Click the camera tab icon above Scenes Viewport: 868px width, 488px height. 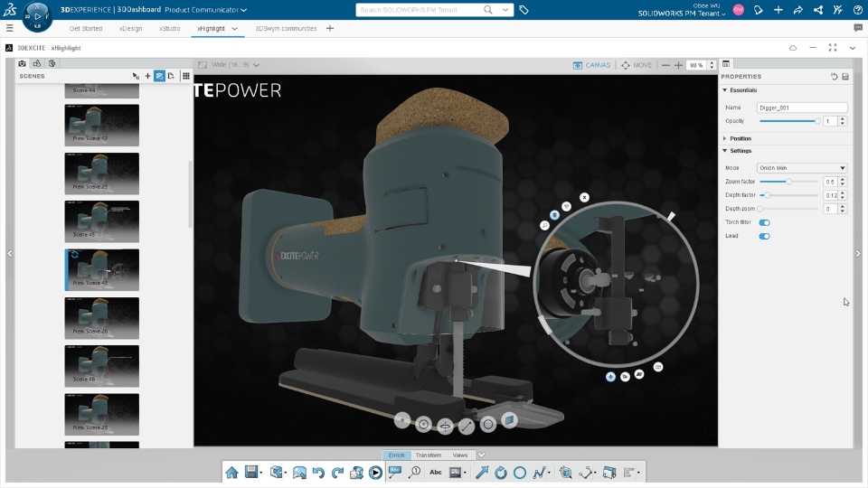[22, 63]
